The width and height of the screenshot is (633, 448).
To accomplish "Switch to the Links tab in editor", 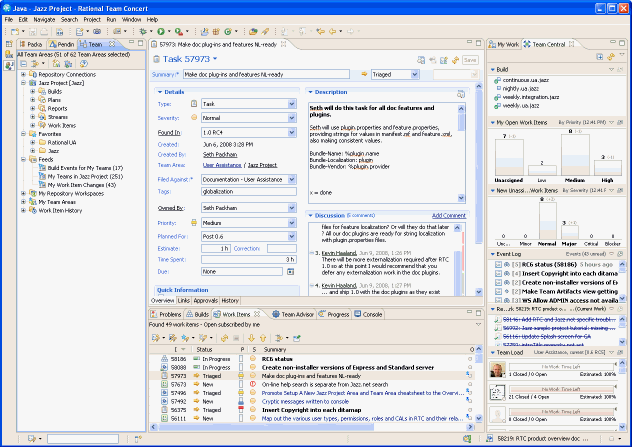I will [184, 301].
